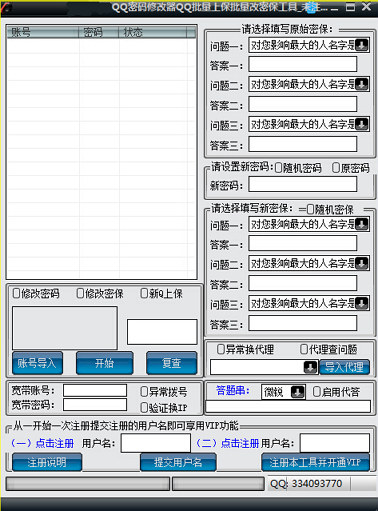This screenshot has height=511, width=378.
Task: Open original security question one dropdown arrow
Action: 362,45
